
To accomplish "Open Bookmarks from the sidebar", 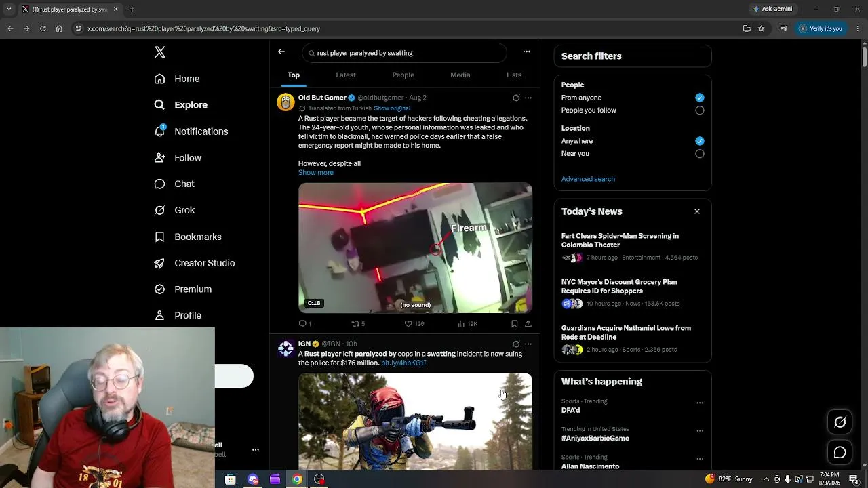I will tap(188, 237).
